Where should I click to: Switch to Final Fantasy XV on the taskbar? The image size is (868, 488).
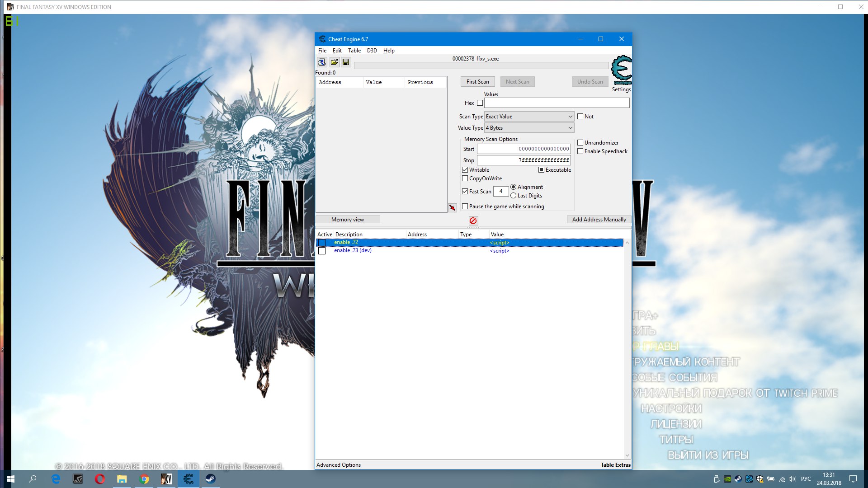[166, 479]
